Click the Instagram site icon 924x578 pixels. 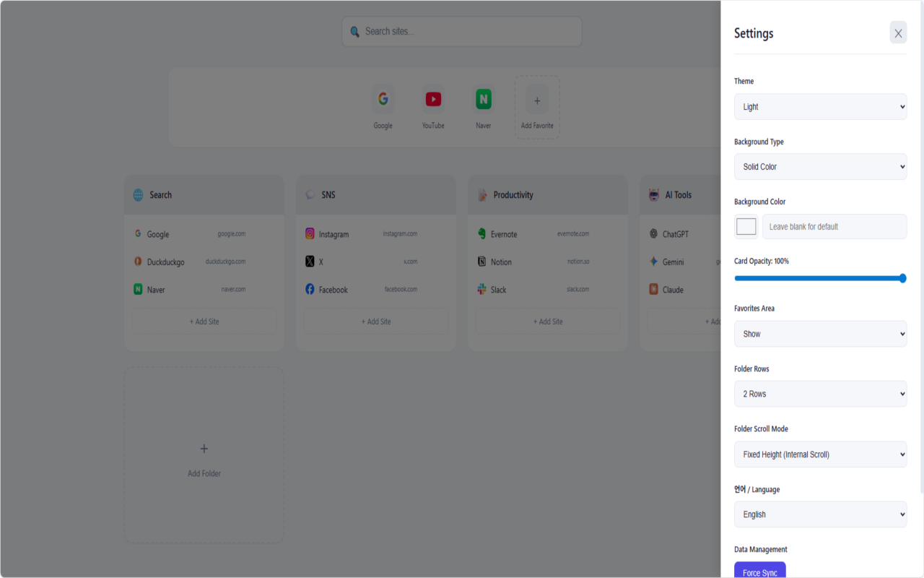click(x=310, y=233)
